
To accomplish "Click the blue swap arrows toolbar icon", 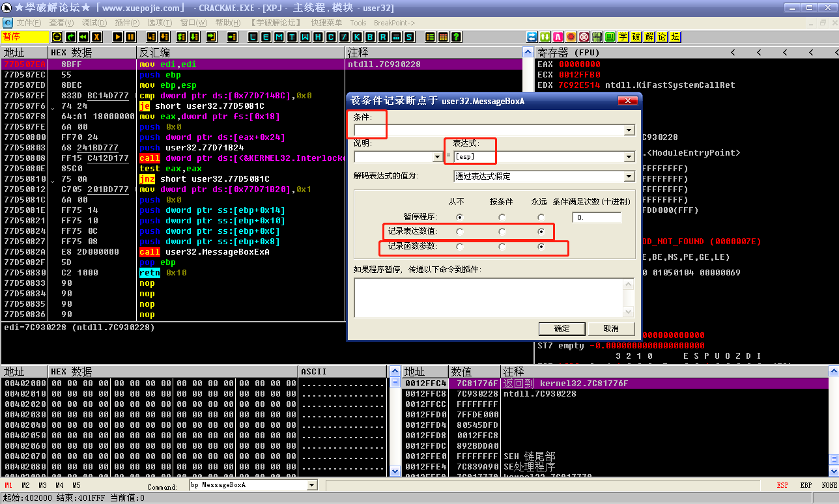I will 532,37.
